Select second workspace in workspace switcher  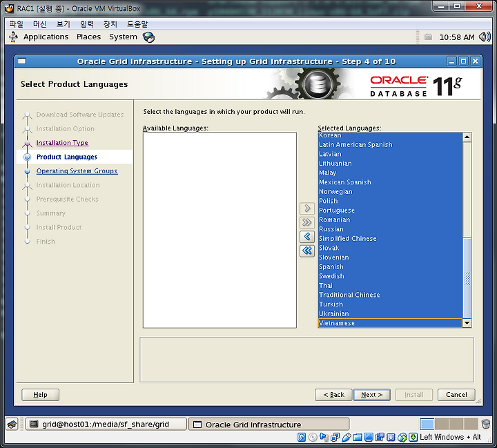[x=442, y=424]
